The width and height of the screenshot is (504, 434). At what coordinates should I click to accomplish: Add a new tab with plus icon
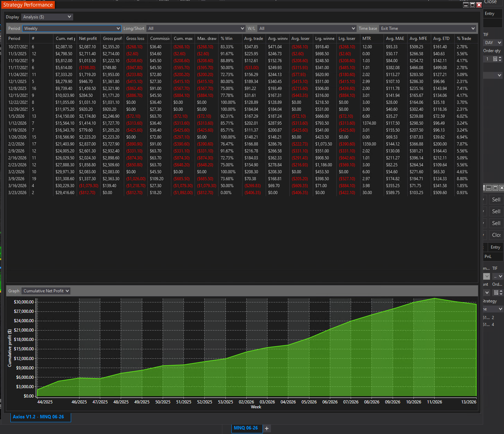pos(267,428)
